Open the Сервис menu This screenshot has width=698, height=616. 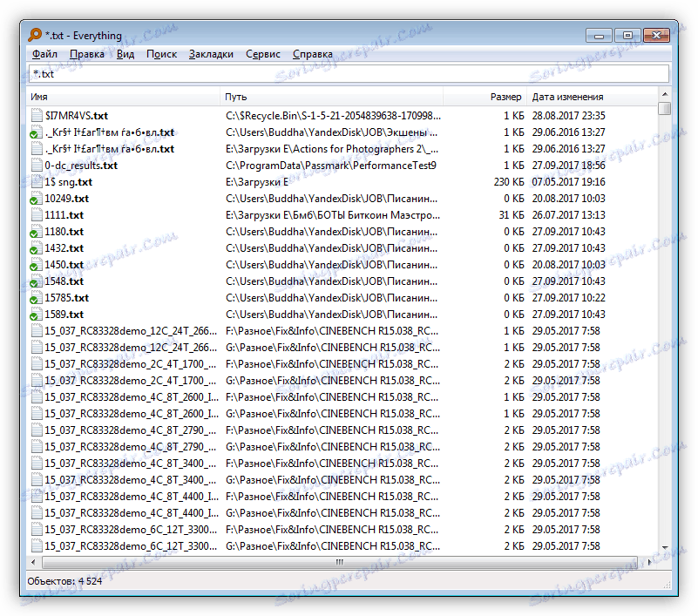(x=262, y=54)
